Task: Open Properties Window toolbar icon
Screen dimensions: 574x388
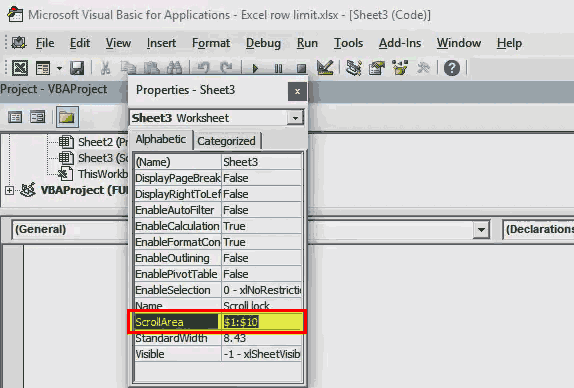Action: 377,68
